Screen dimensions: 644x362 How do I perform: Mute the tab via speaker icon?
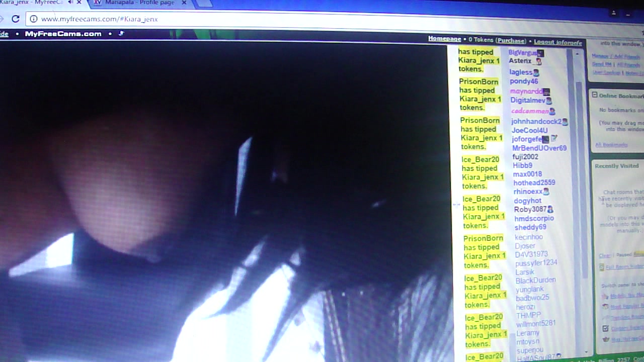[x=70, y=3]
